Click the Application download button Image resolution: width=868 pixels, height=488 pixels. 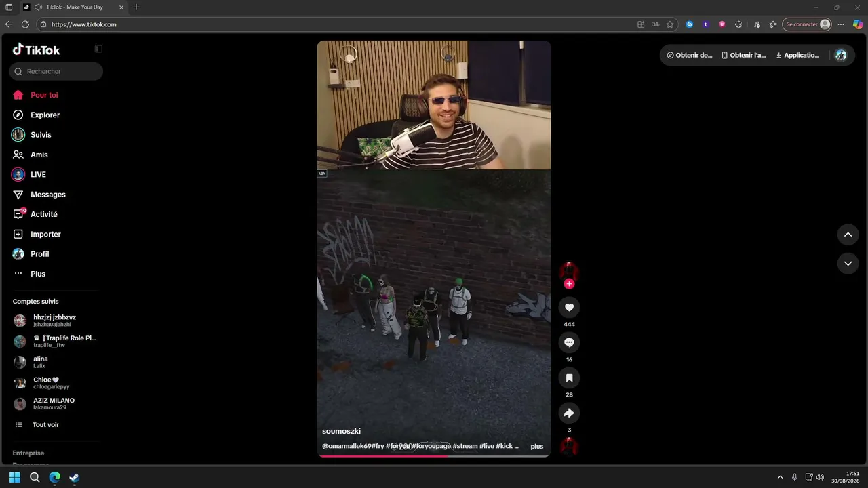798,56
